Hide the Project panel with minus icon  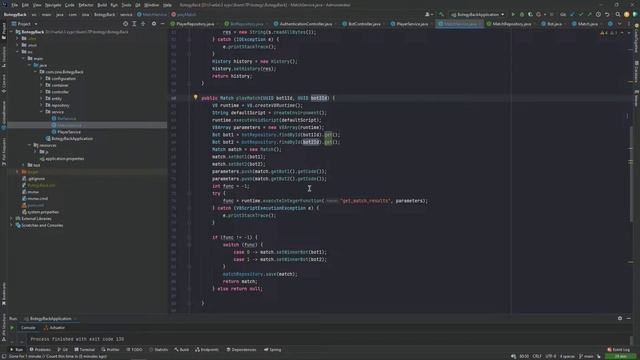162,24
